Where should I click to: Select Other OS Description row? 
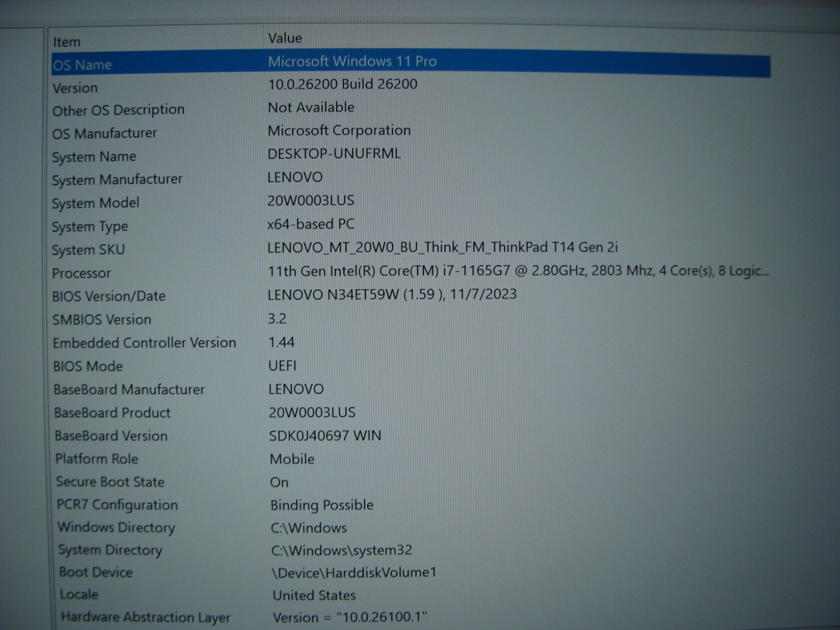pos(119,110)
